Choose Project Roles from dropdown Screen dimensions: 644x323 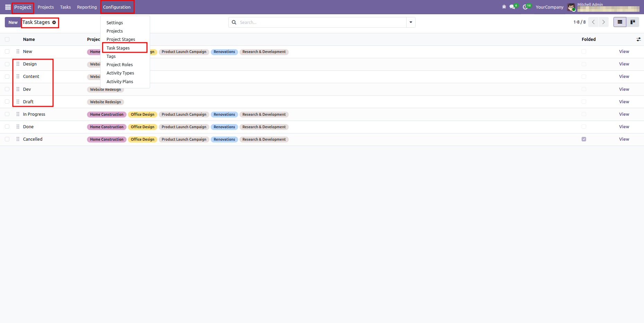pos(120,64)
